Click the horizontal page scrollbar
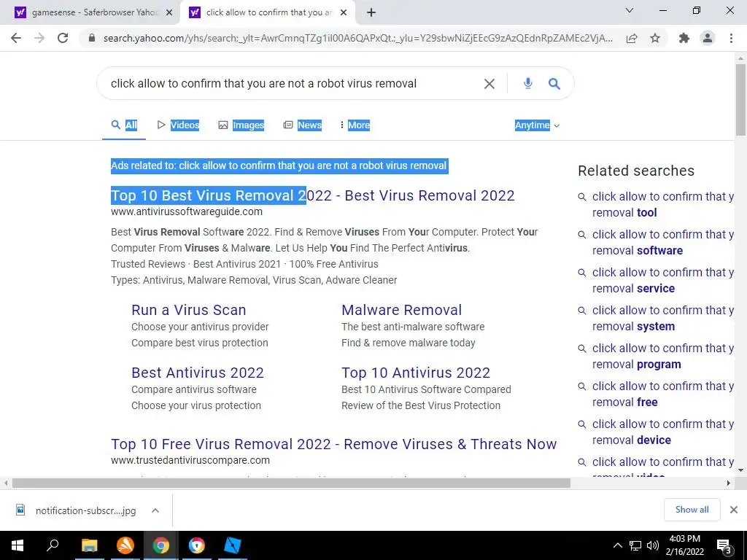This screenshot has height=560, width=747. click(291, 483)
